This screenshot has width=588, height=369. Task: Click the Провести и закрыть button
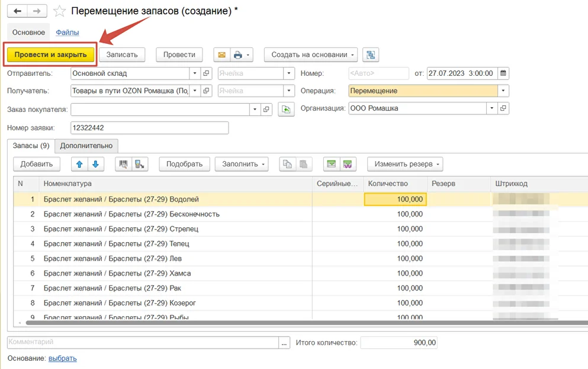(50, 54)
